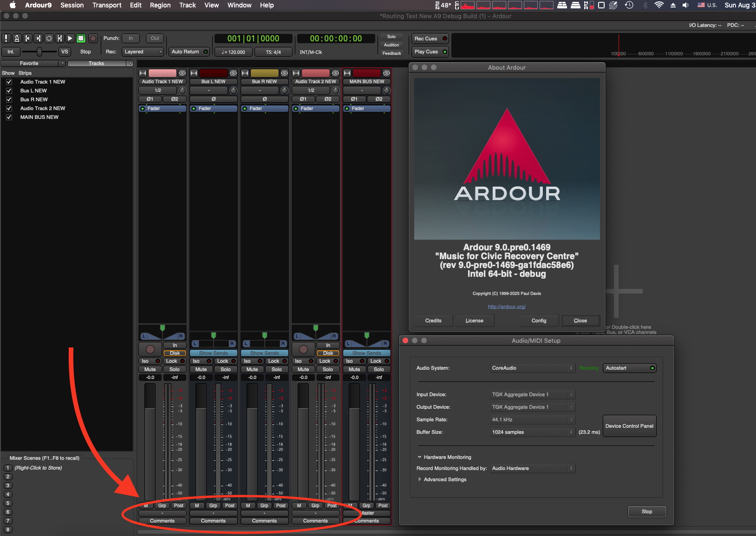Viewport: 756px width, 536px height.
Task: Go to start of session icon
Action: click(x=27, y=39)
